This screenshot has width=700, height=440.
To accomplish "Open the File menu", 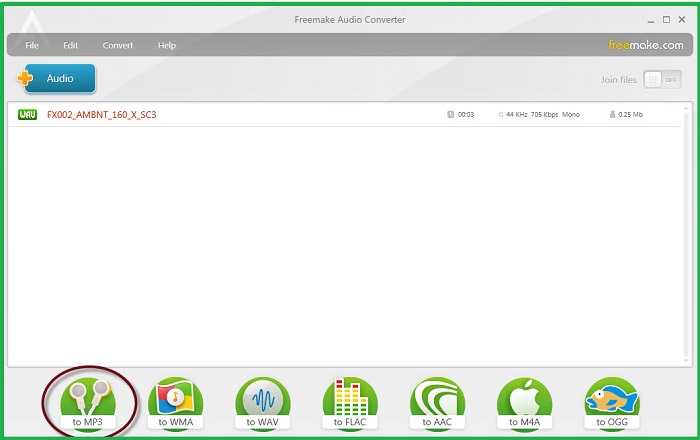I will [32, 45].
